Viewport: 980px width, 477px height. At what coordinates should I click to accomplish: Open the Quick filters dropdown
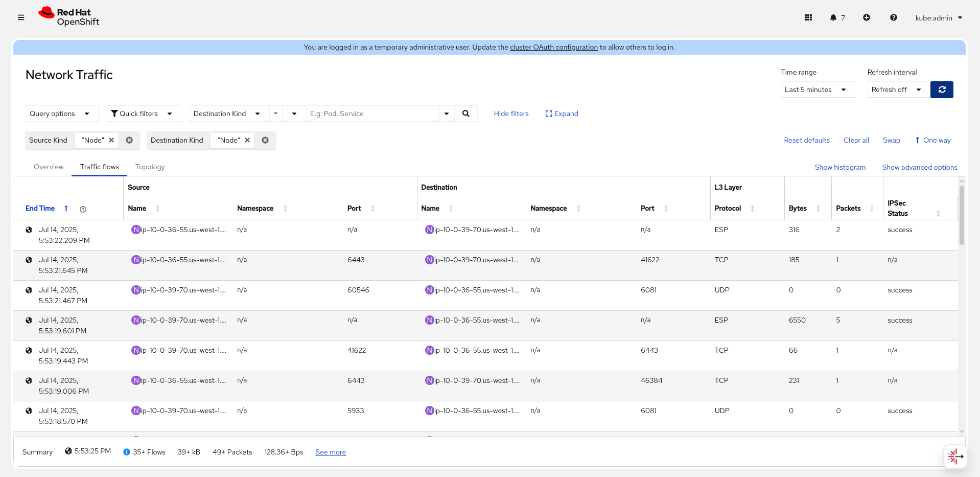coord(144,113)
